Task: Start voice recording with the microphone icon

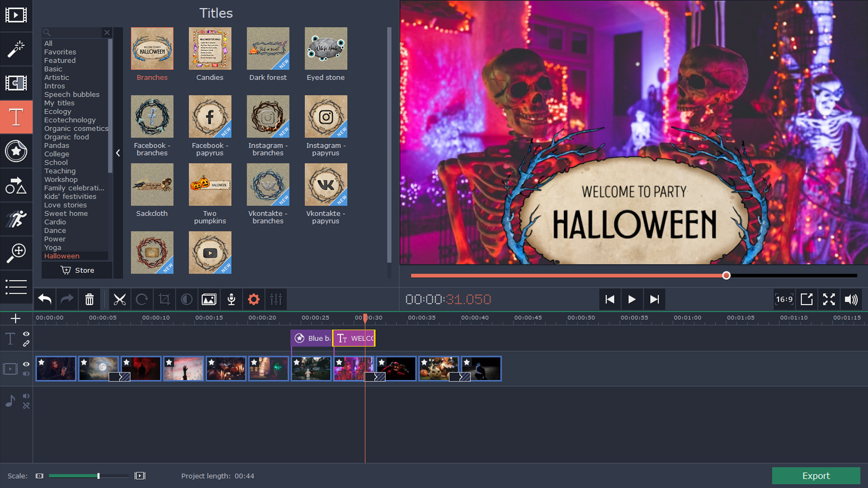Action: click(x=231, y=299)
